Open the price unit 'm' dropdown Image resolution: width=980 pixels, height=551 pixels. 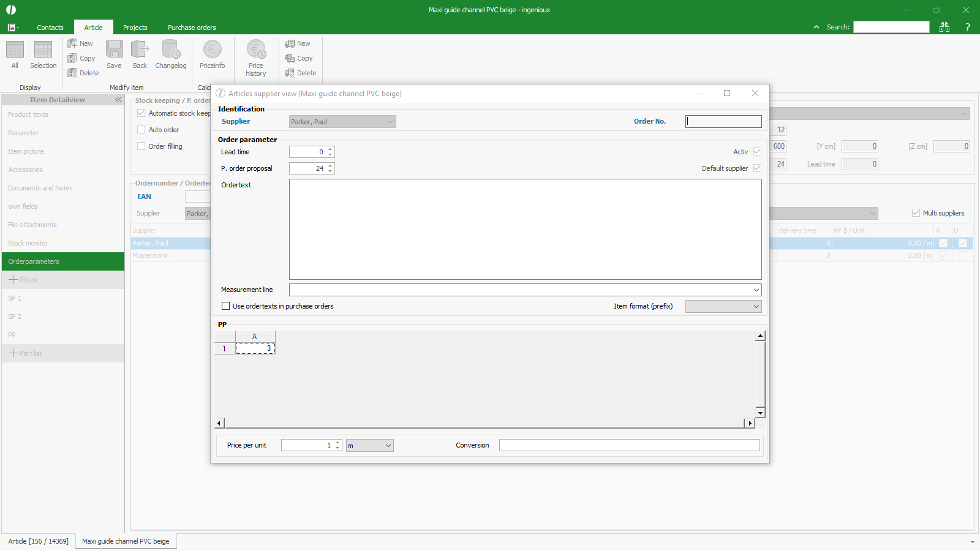click(x=388, y=446)
